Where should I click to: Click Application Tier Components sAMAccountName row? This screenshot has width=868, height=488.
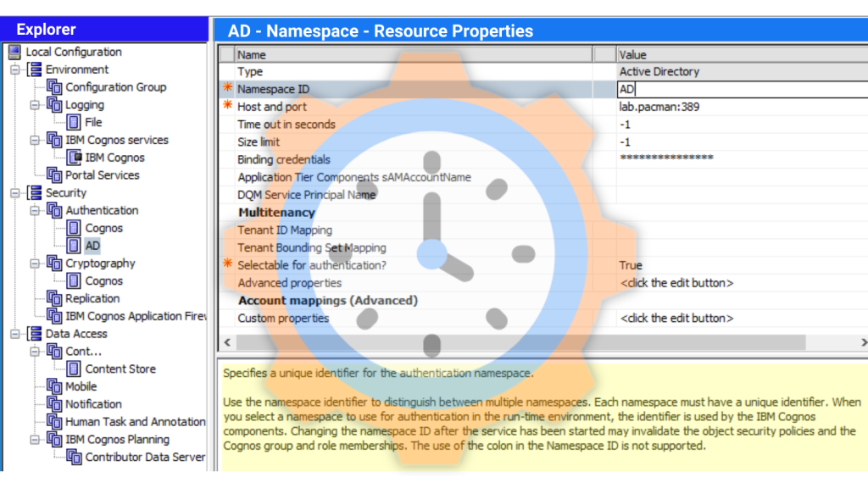[x=543, y=178]
